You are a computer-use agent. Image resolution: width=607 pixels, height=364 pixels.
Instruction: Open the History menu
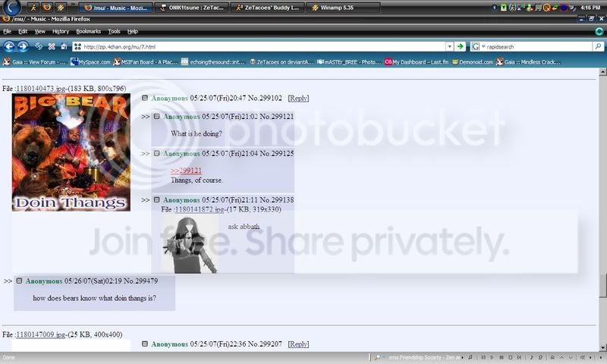point(61,31)
